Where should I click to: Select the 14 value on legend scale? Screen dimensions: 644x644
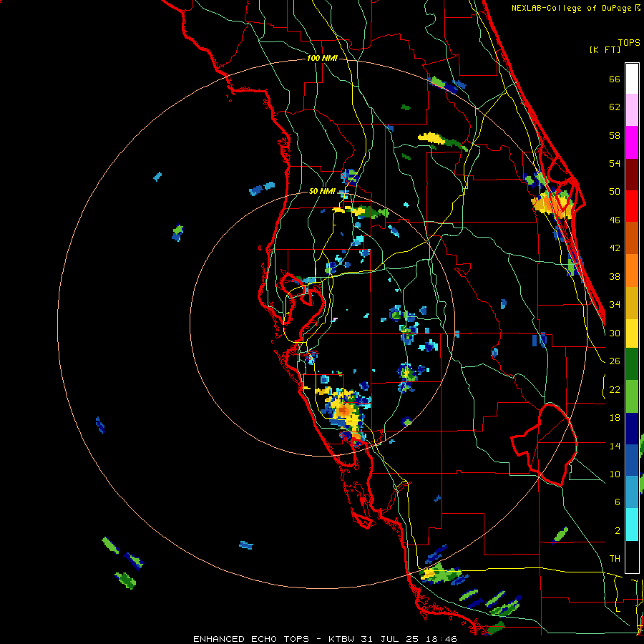615,446
